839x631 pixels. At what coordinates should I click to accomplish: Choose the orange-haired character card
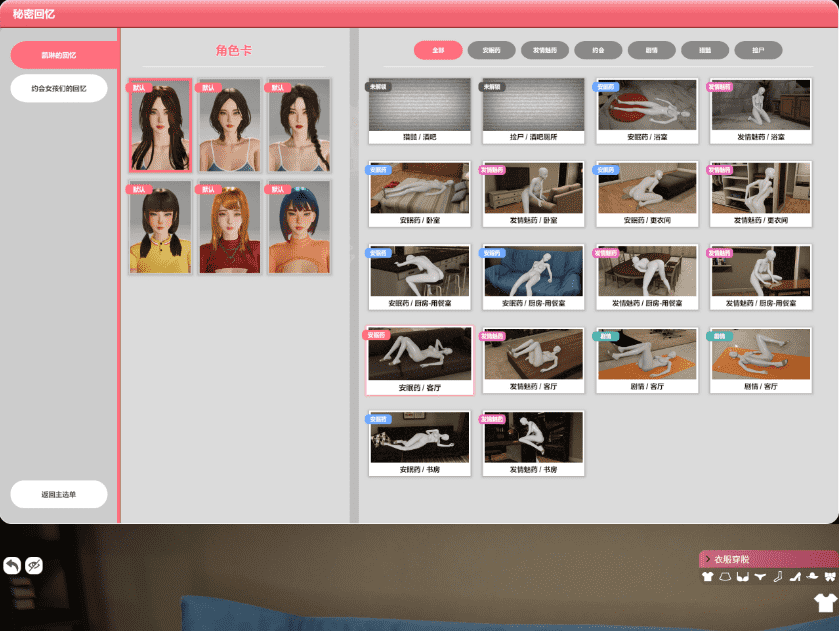[x=229, y=229]
